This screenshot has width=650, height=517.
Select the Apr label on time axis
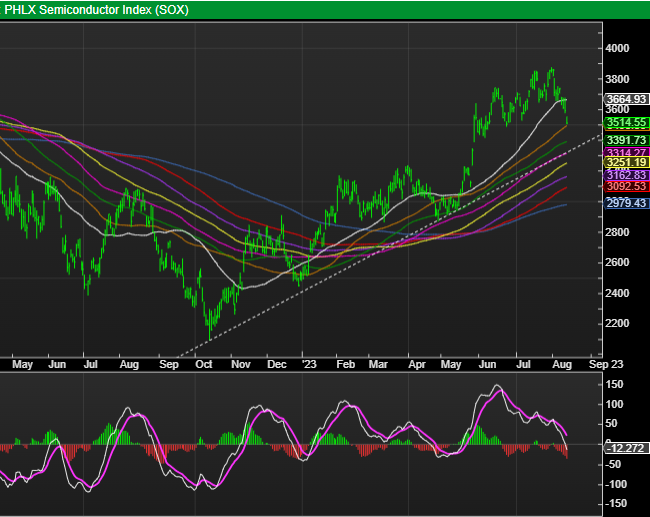417,364
